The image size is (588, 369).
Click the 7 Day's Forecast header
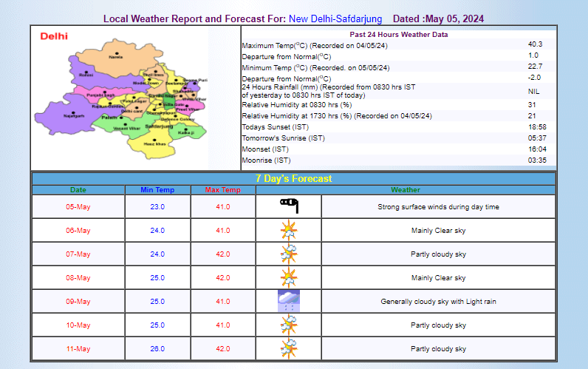point(293,178)
